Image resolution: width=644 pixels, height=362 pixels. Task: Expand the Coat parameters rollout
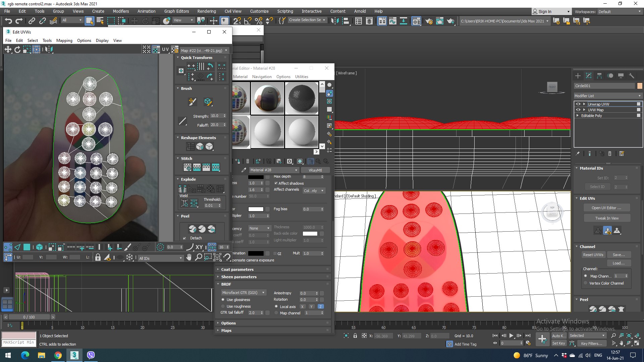[237, 269]
